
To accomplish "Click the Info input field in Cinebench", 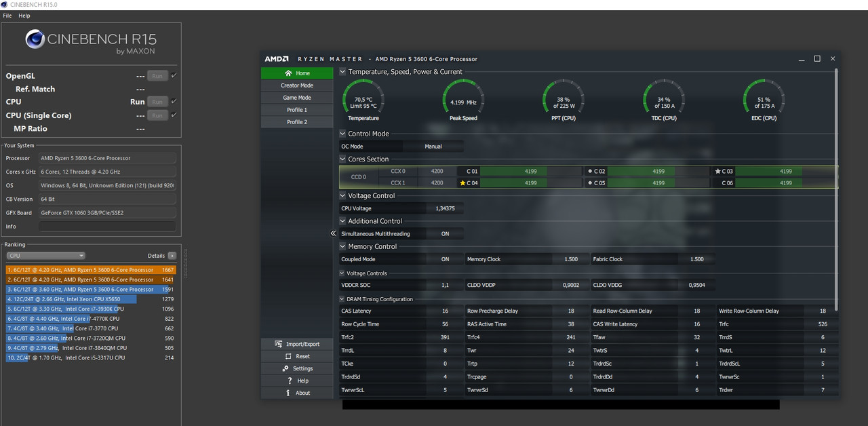I will tap(107, 227).
